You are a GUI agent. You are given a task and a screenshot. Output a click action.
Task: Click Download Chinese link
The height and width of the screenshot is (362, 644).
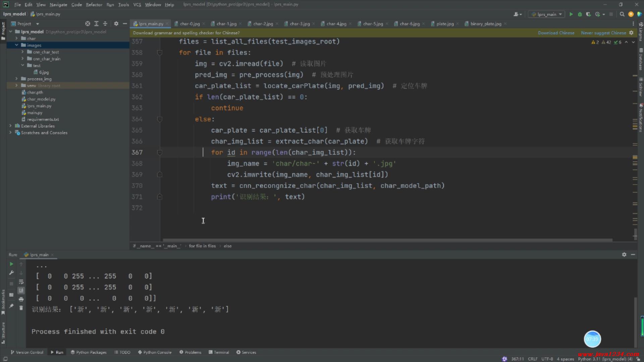[x=556, y=33]
